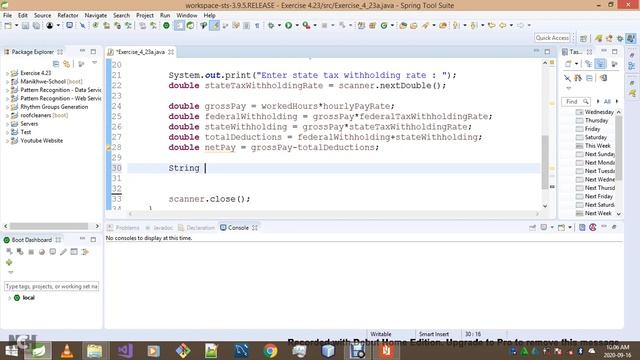Open the Debug button dropdown arrow
The image size is (640, 360).
tap(279, 26)
